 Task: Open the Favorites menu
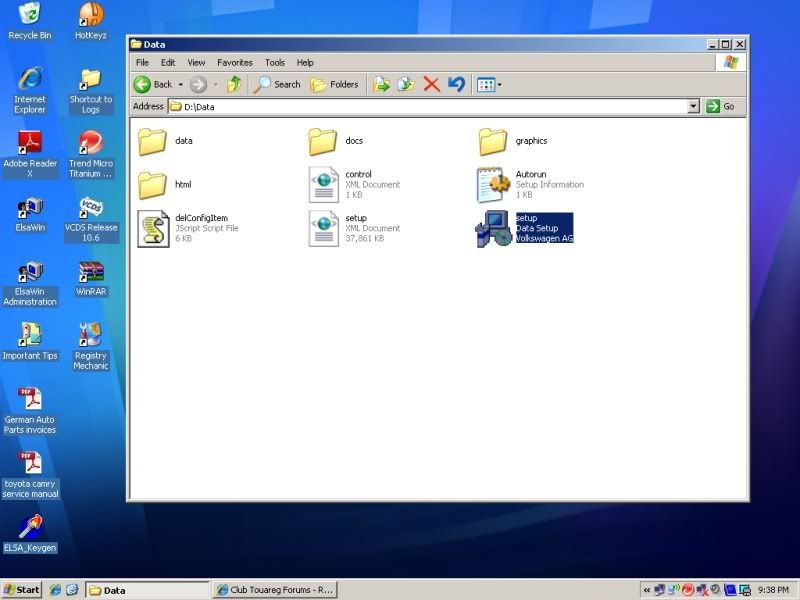point(234,62)
